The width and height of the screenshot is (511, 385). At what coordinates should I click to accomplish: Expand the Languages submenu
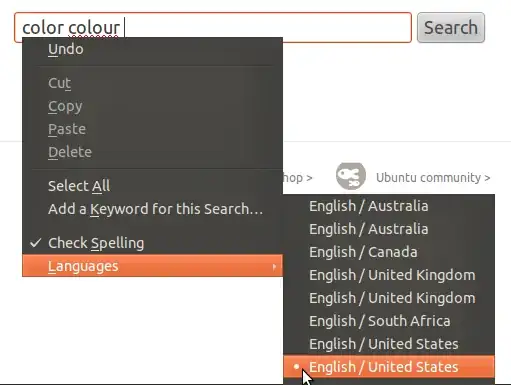point(152,266)
